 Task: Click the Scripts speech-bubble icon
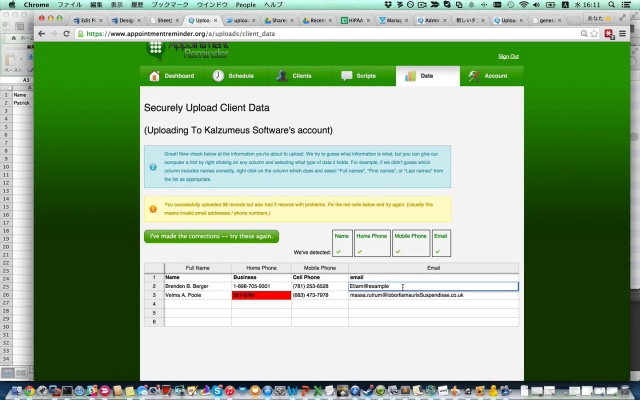[x=347, y=76]
